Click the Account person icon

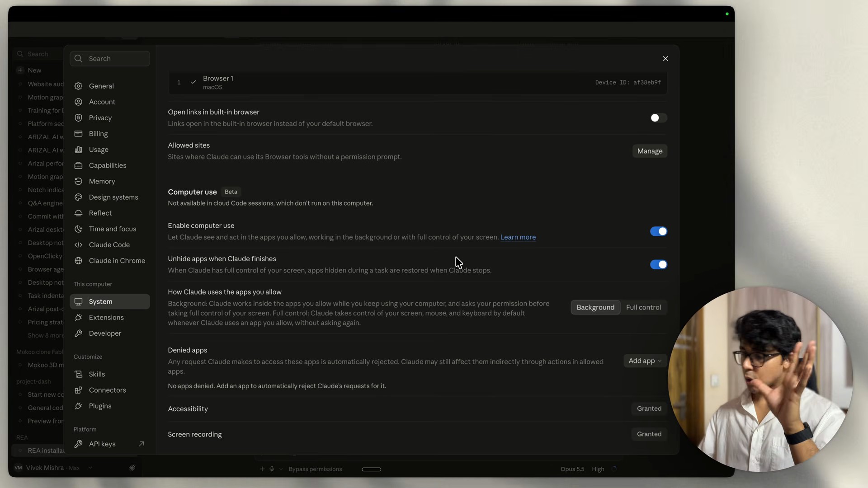78,102
